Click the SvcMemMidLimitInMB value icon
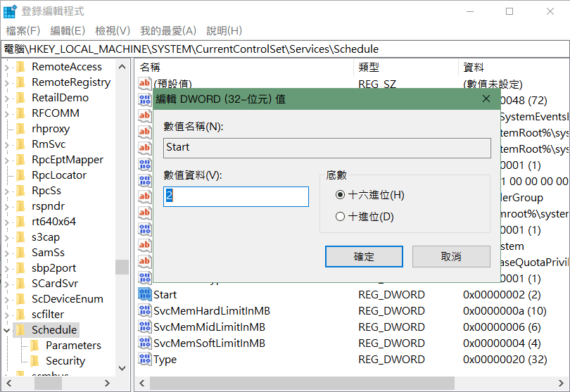This screenshot has width=570, height=392. pyautogui.click(x=145, y=327)
